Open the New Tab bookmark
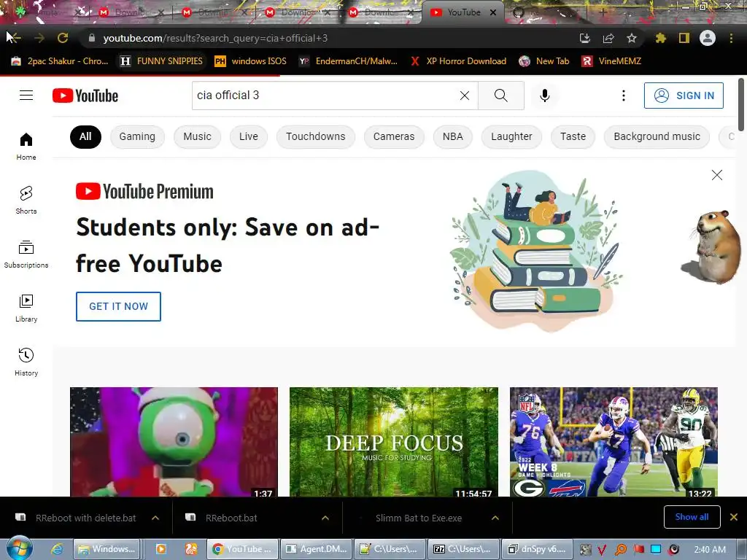 [544, 61]
